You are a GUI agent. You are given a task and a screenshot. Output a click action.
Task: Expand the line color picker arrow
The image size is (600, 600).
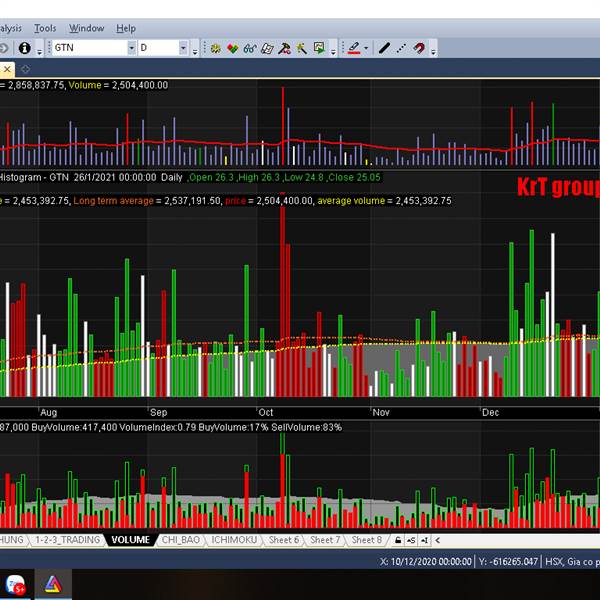coord(367,47)
